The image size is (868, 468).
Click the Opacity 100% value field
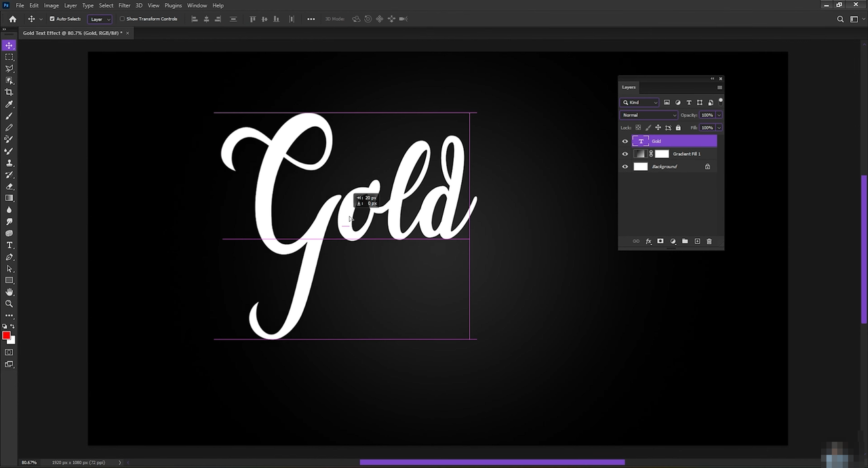tap(707, 115)
